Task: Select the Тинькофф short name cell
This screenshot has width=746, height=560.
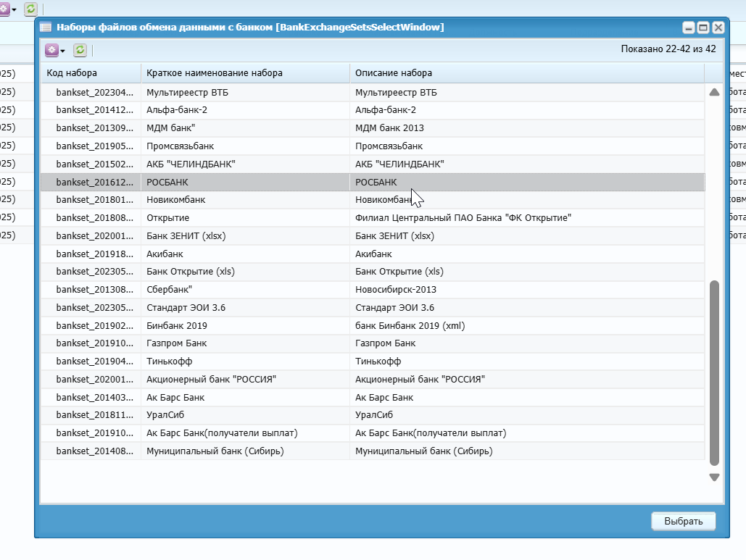Action: tap(245, 362)
